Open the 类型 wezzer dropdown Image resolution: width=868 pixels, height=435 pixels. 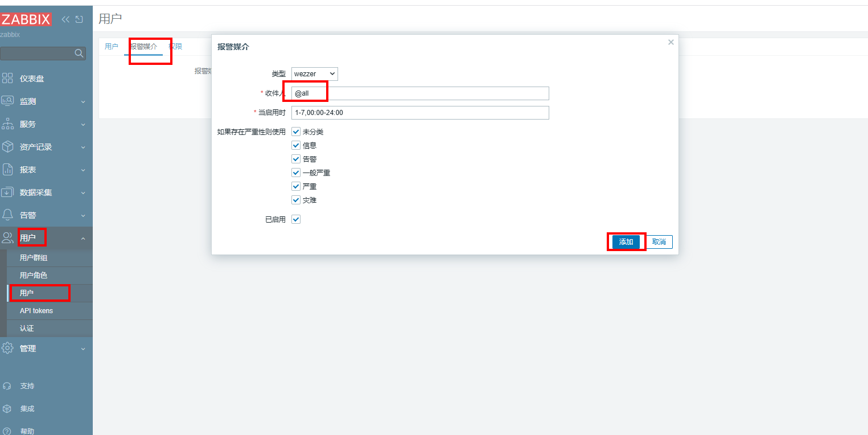pyautogui.click(x=315, y=74)
